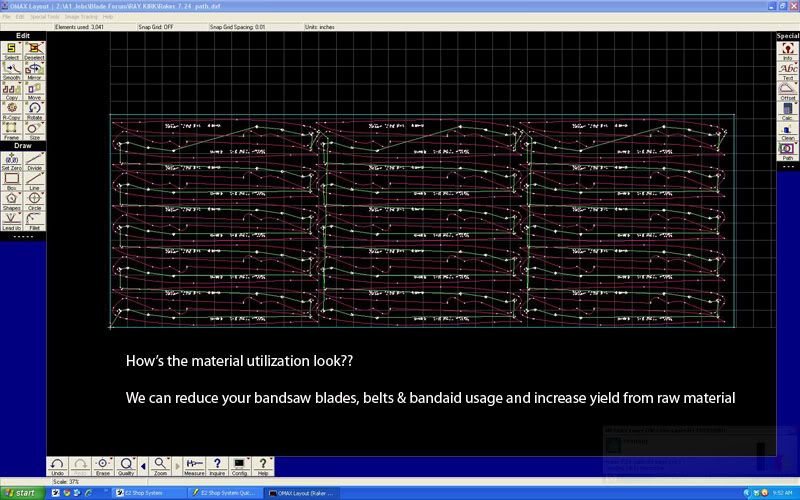Click the Scale 37% status readout

click(x=66, y=482)
